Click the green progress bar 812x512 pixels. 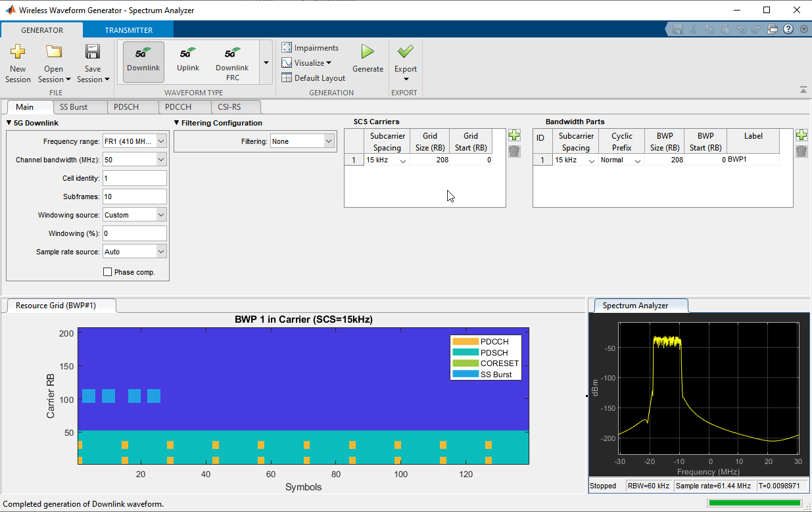(x=755, y=502)
